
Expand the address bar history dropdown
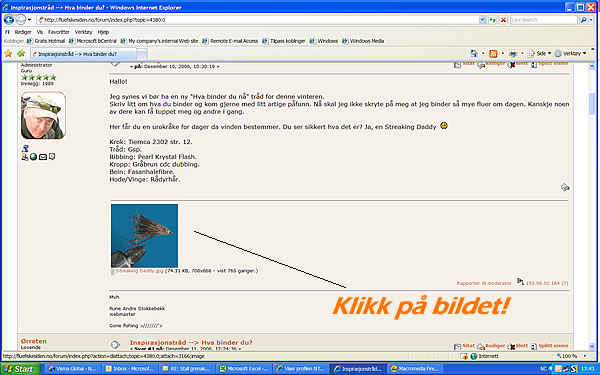tap(482, 20)
